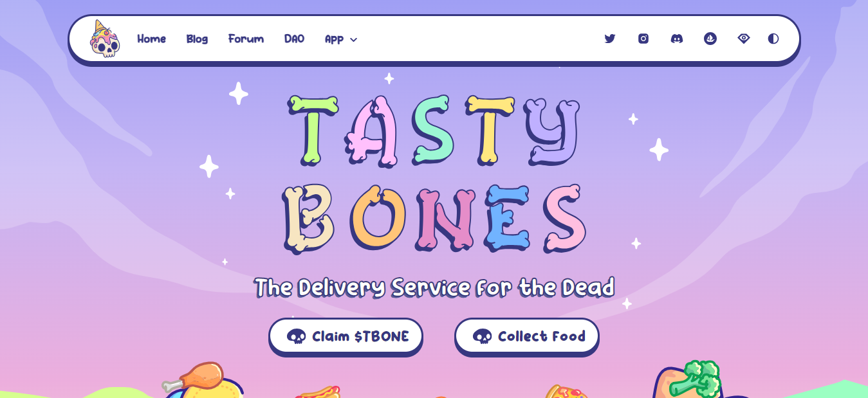This screenshot has height=398, width=868.
Task: Expand the App dropdown menu
Action: coord(341,39)
